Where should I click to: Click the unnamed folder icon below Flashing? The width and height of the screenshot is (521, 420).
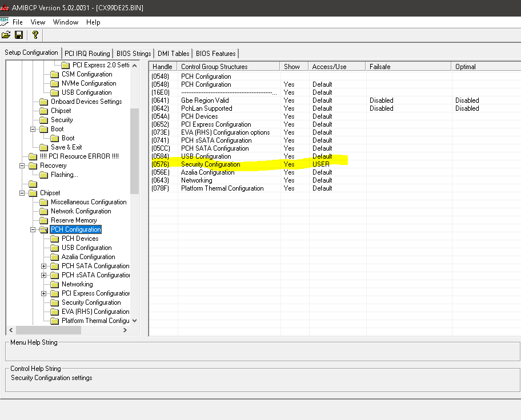click(x=33, y=184)
